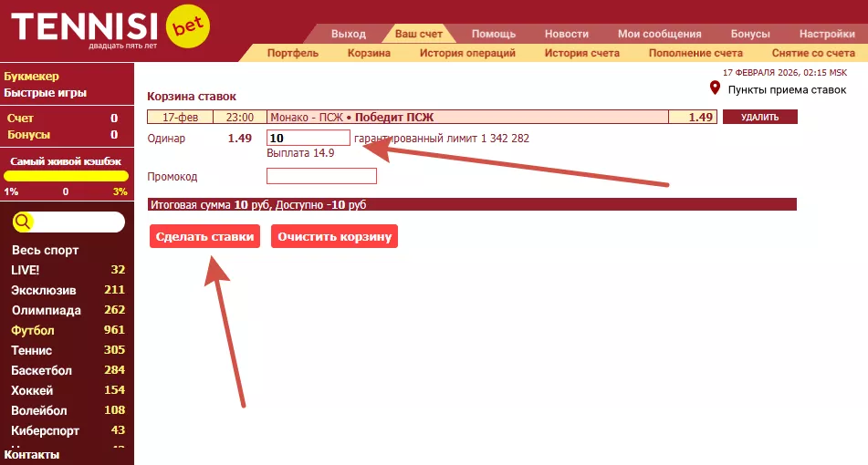Viewport: 868px width, 465px height.
Task: Open Настройки in the top menu
Action: click(826, 34)
